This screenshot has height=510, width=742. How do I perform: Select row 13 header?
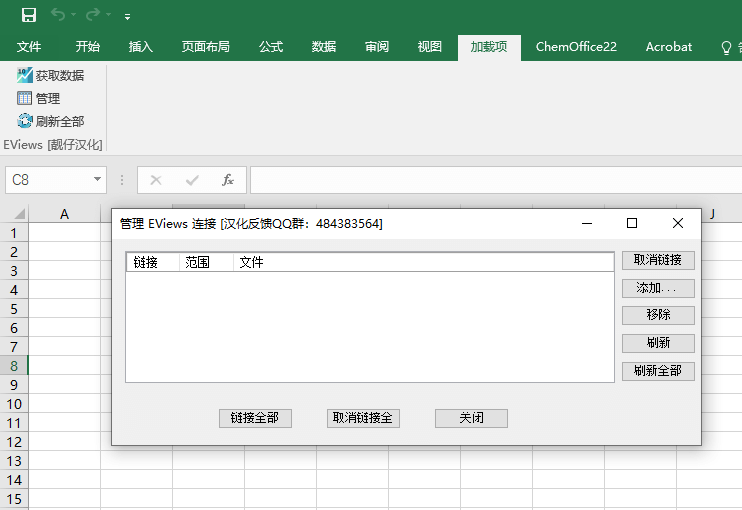14,461
